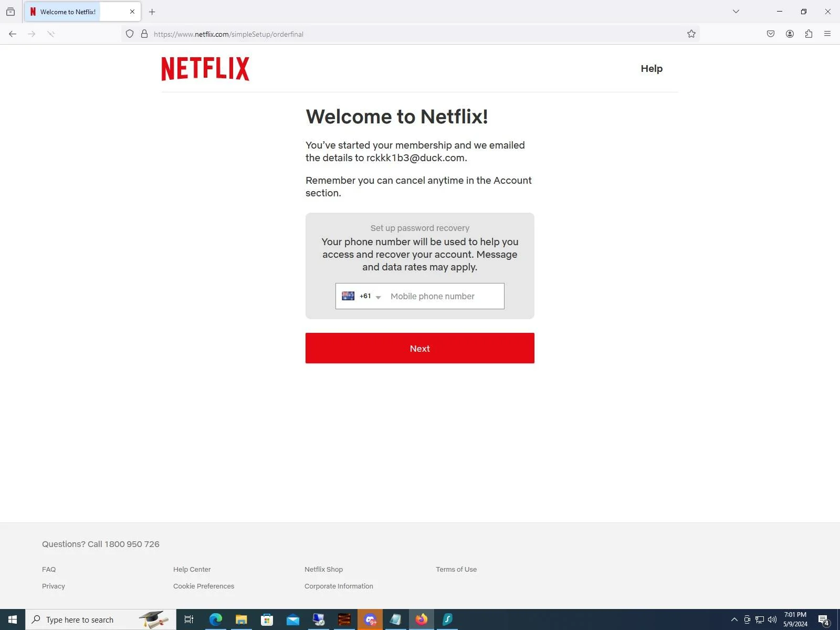The image size is (840, 630).
Task: Open a new tab with plus button
Action: click(x=152, y=12)
